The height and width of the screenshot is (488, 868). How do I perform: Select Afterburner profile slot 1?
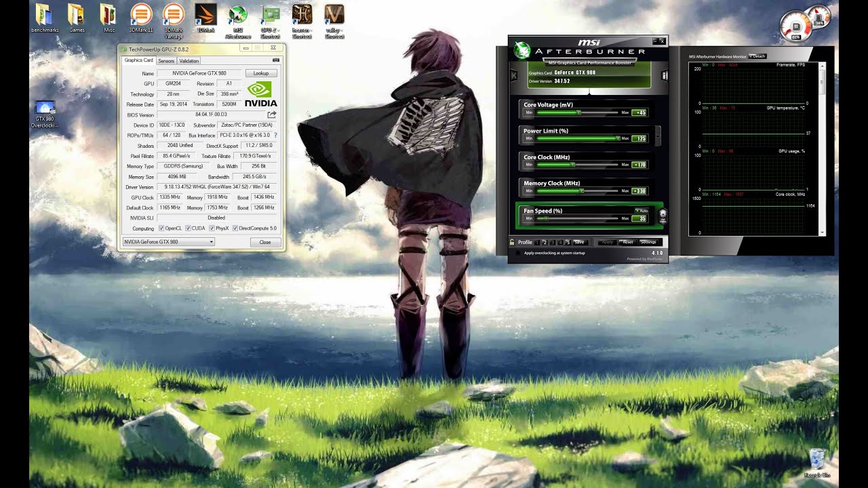coord(536,242)
